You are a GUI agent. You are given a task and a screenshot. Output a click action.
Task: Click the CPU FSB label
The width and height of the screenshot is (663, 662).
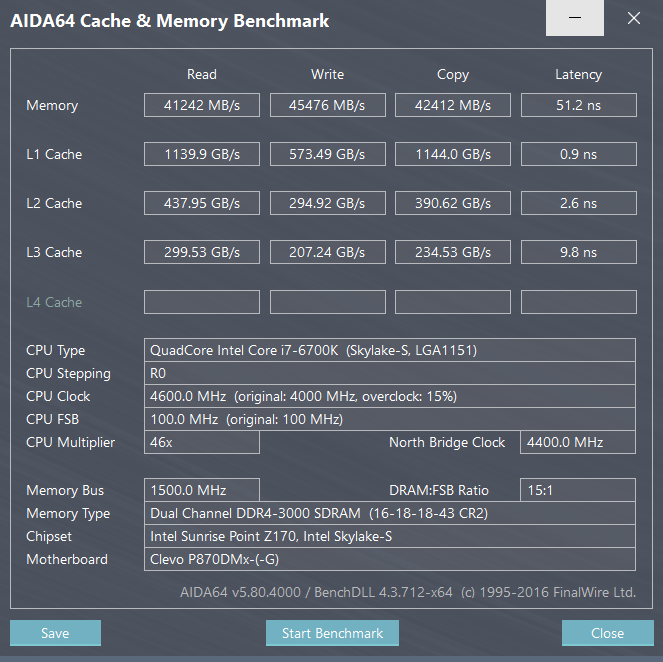[52, 419]
